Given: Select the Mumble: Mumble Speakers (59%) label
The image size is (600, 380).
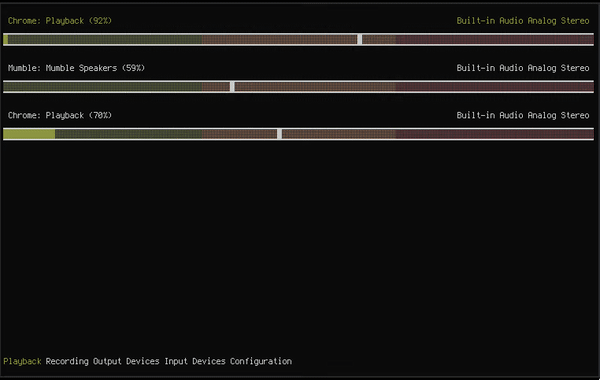Looking at the screenshot, I should [x=76, y=68].
